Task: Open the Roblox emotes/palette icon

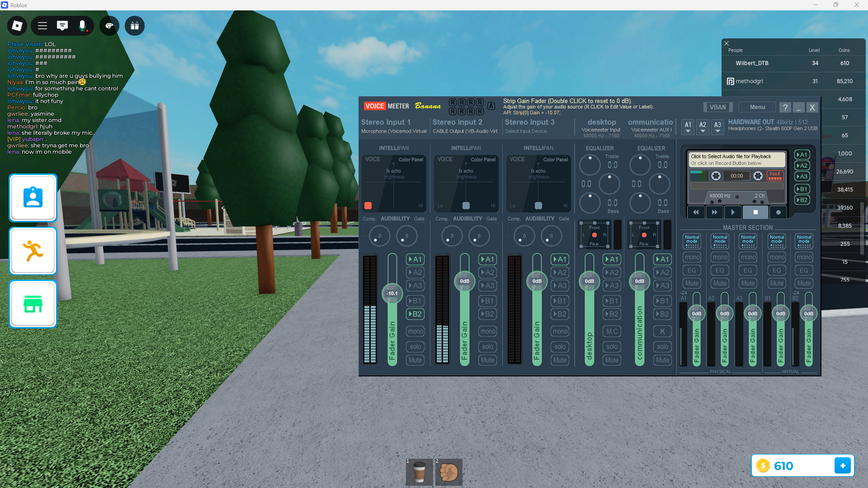Action: tap(109, 26)
